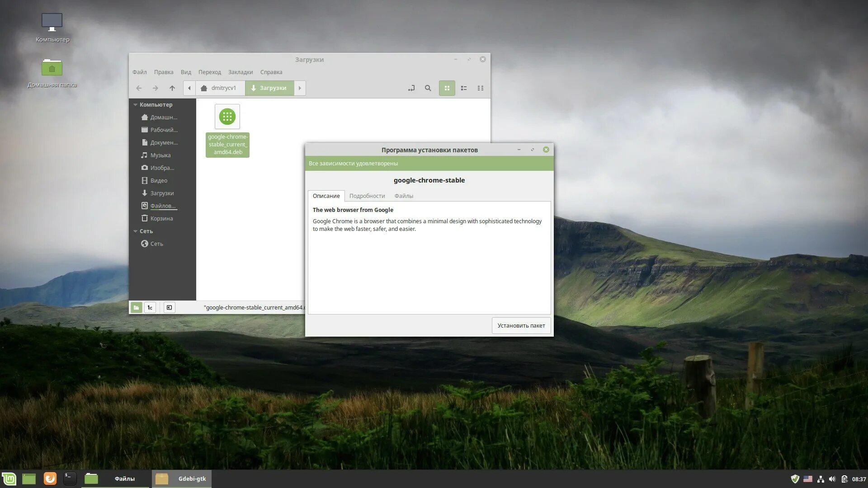868x488 pixels.
Task: Click the search icon in file manager toolbar
Action: point(427,88)
